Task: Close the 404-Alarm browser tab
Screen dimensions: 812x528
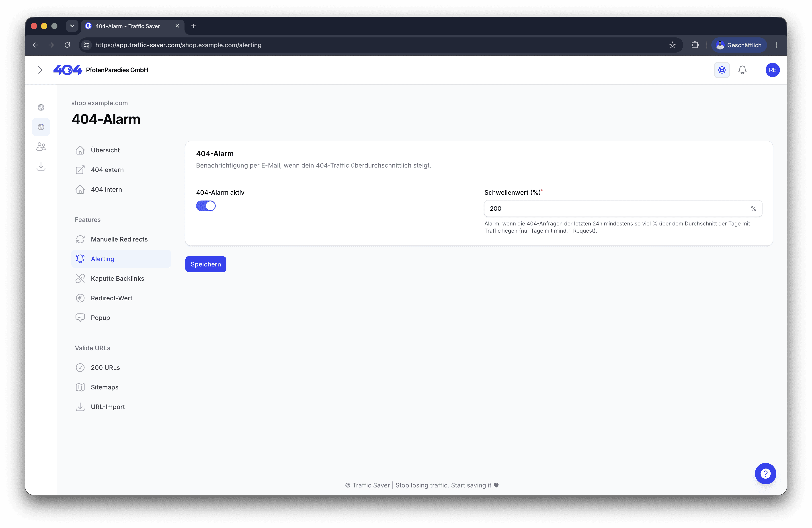Action: click(177, 26)
